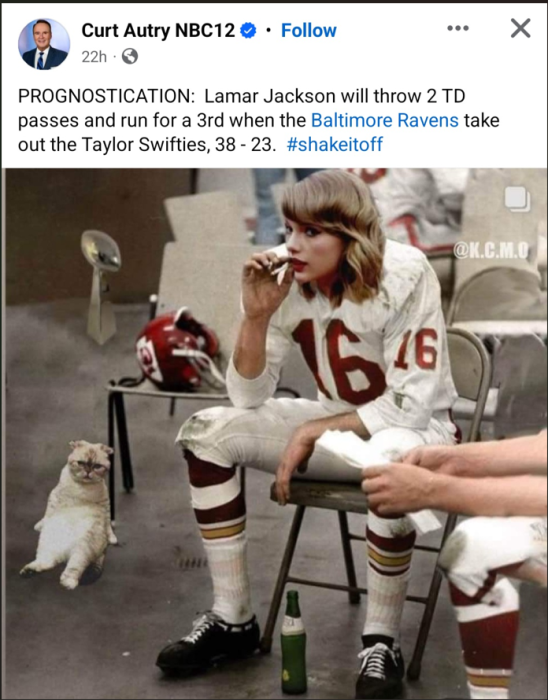The width and height of the screenshot is (548, 700).
Task: Open the Curt Autry NBC12 name link
Action: click(x=158, y=30)
